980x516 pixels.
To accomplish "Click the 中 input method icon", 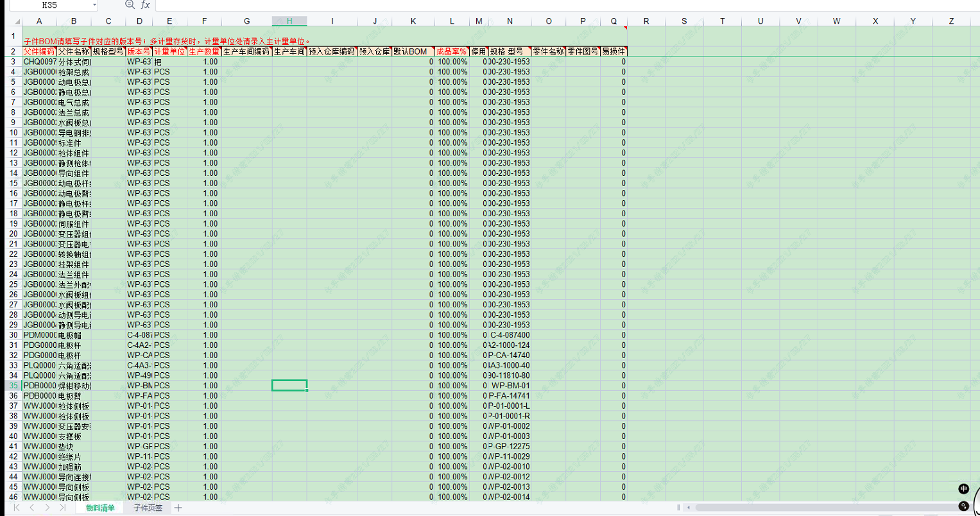I will tap(963, 489).
